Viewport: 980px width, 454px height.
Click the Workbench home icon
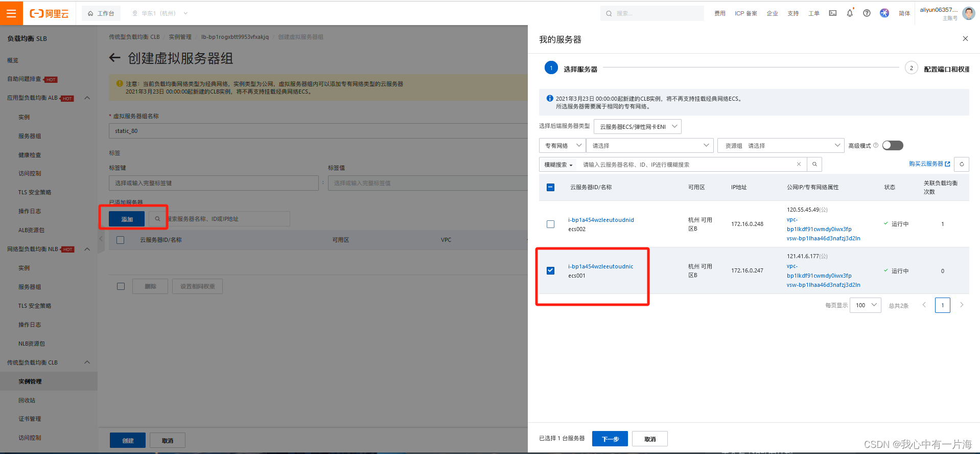(90, 14)
